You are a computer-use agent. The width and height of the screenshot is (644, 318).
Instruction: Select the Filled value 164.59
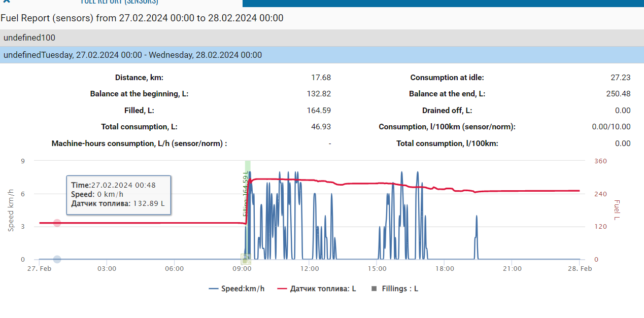click(x=319, y=111)
